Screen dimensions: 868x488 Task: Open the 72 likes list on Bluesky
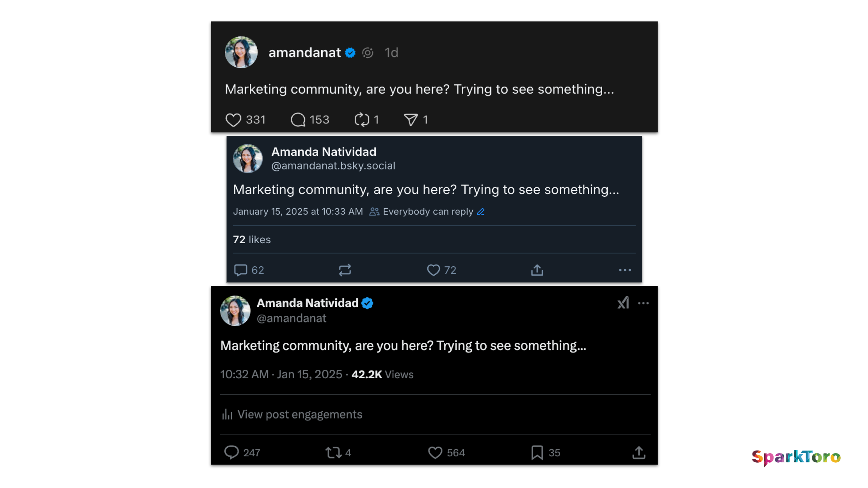click(252, 240)
